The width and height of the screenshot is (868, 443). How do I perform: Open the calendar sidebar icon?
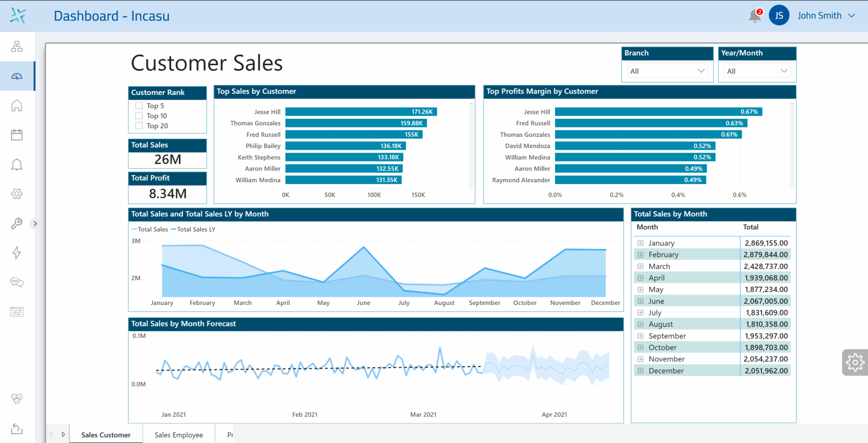click(x=17, y=135)
